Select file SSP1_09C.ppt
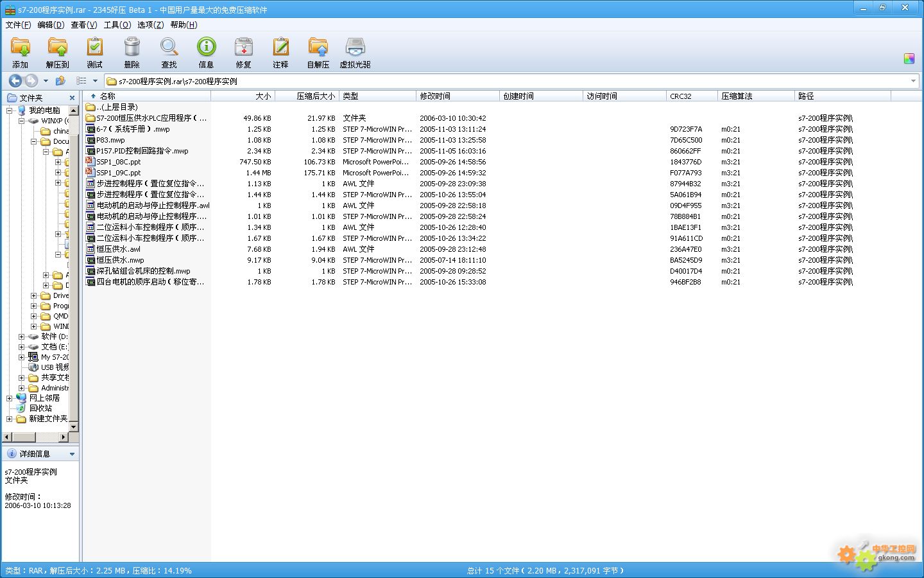Viewport: 924px width, 578px height. click(x=118, y=173)
